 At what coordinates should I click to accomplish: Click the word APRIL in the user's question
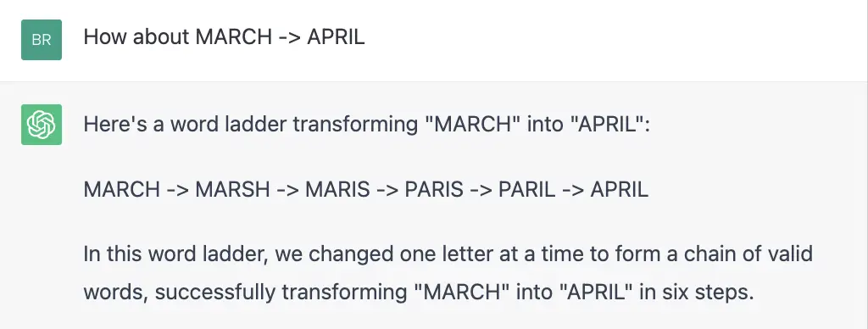click(x=336, y=37)
